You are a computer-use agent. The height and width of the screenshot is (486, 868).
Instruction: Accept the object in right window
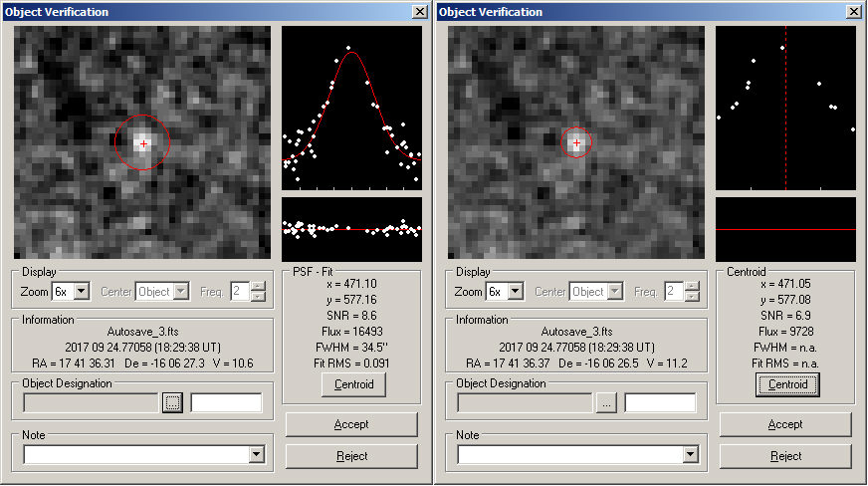click(x=785, y=424)
